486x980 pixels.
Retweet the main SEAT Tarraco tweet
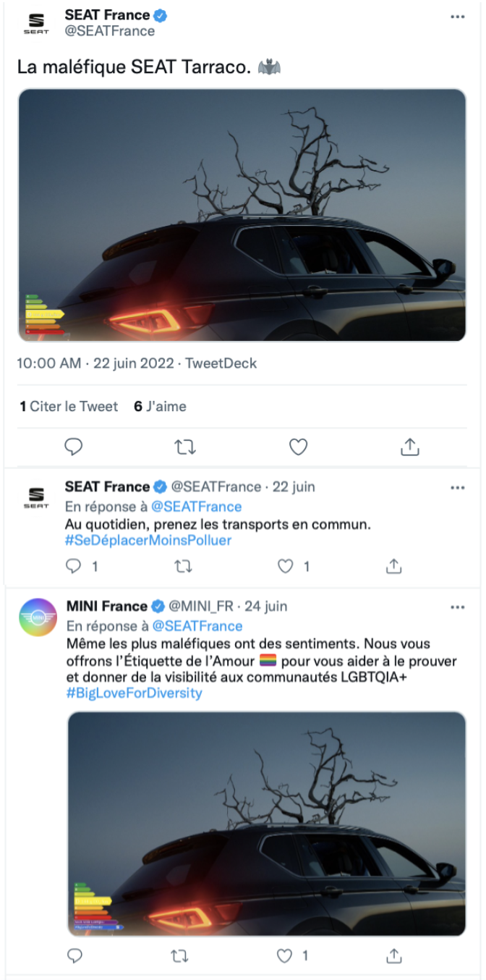pos(185,448)
